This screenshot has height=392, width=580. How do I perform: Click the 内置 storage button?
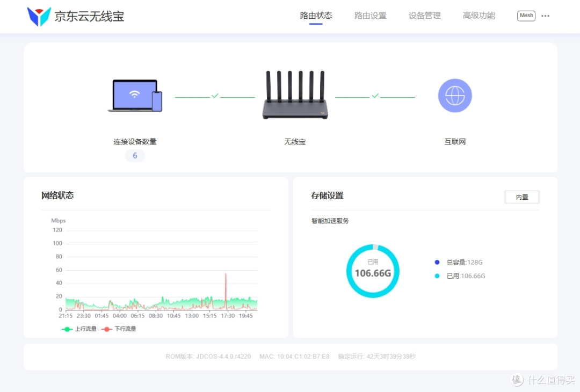point(522,197)
